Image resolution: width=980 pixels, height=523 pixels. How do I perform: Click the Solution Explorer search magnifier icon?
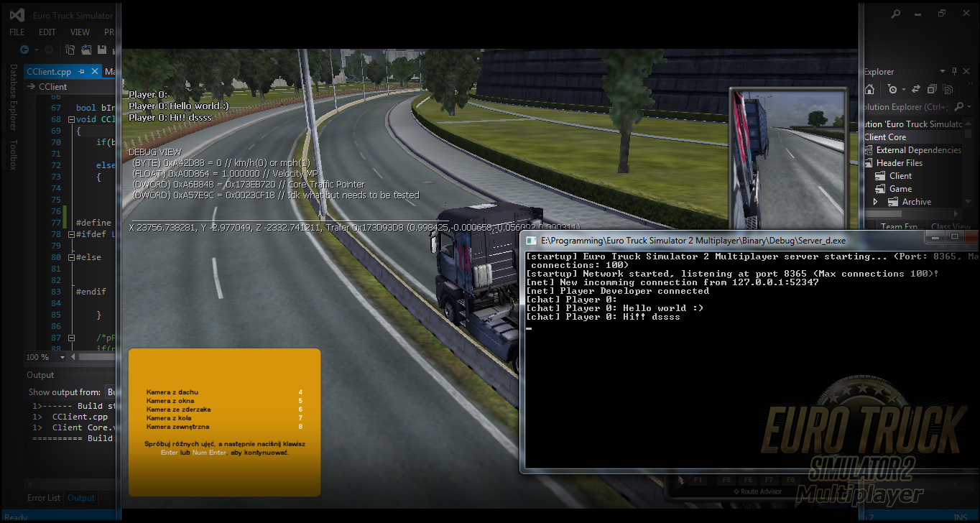(x=958, y=107)
